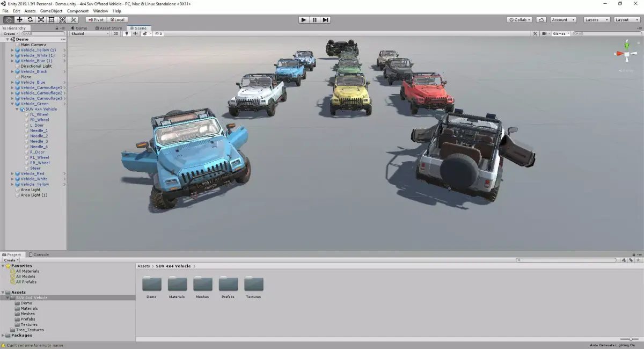Open the Layers dropdown
The width and height of the screenshot is (644, 349).
pos(596,20)
